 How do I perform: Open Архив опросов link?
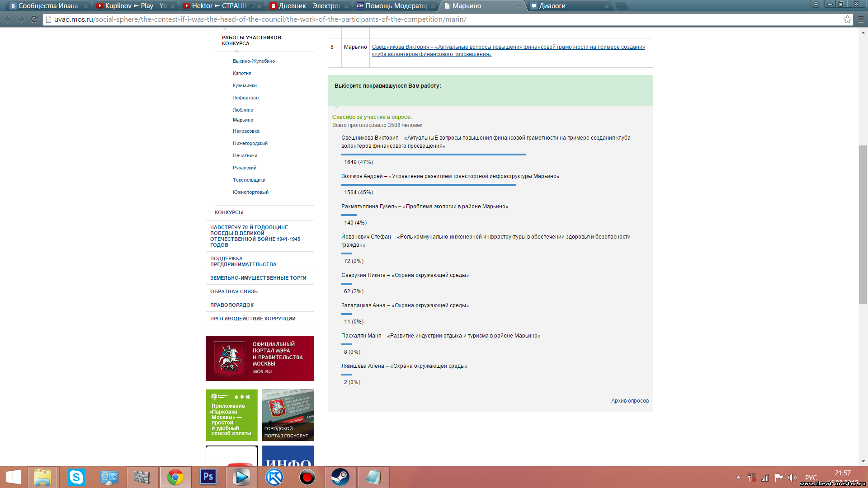click(x=629, y=401)
